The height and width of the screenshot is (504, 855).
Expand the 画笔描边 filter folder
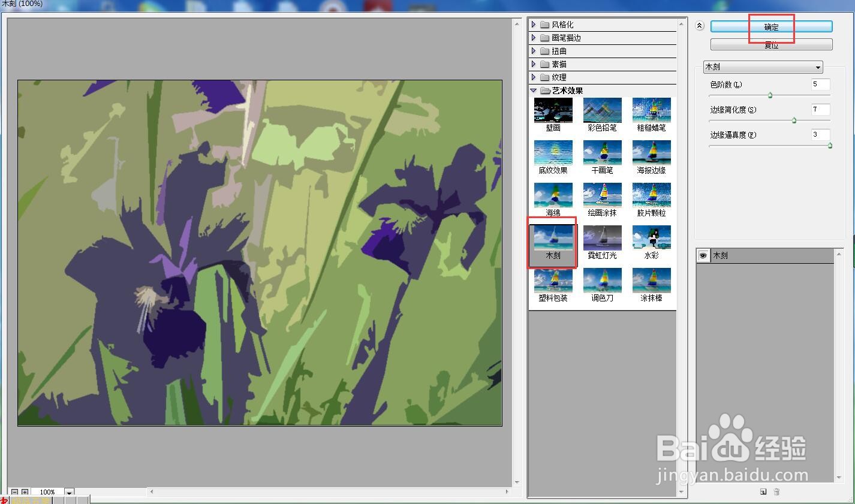pos(534,38)
